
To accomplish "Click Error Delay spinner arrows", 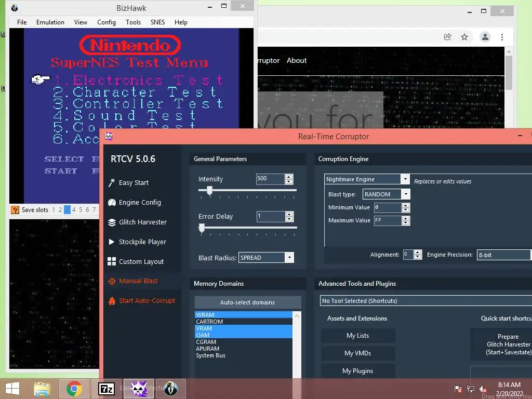I will [x=289, y=217].
